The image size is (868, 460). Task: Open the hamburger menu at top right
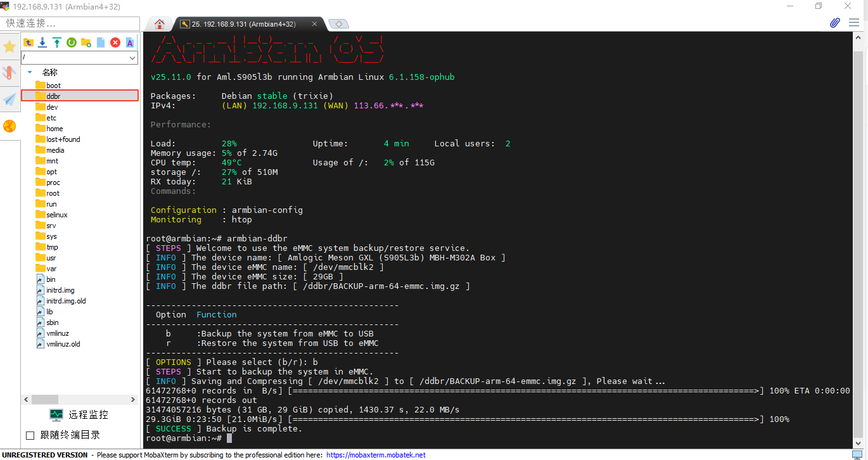pos(854,22)
